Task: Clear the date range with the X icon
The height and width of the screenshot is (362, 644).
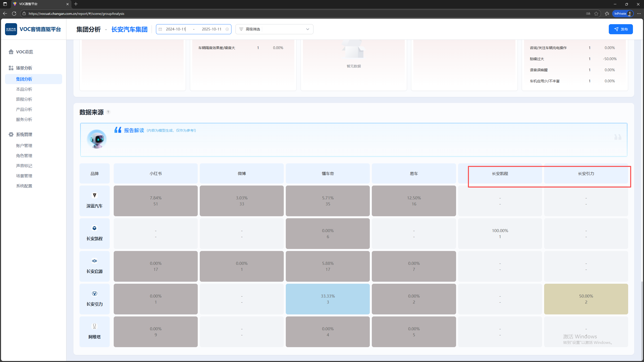Action: (227, 29)
